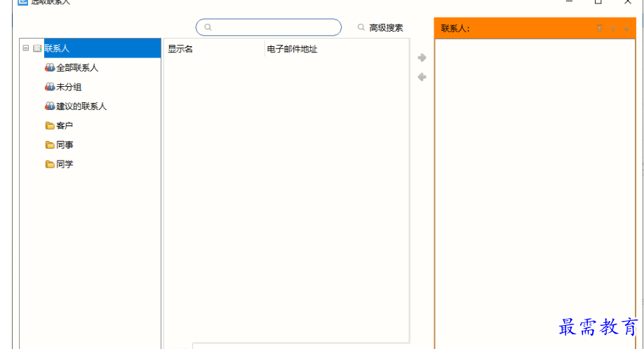The image size is (644, 349).
Task: Click the search box to find contacts
Action: [x=269, y=27]
